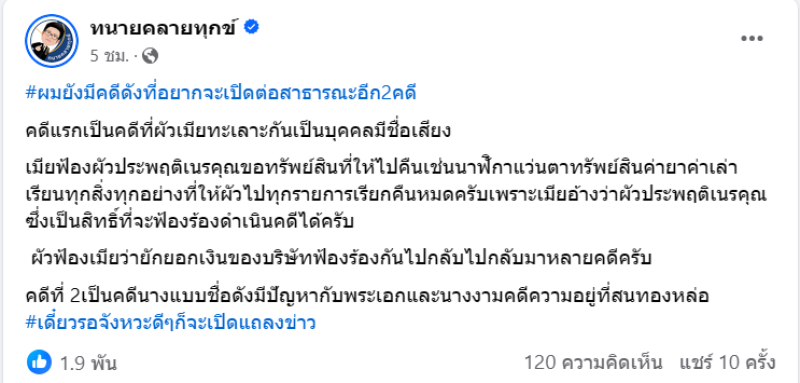Image resolution: width=800 pixels, height=383 pixels.
Task: Show the 120 ความคิดเห็น comments
Action: 593,363
